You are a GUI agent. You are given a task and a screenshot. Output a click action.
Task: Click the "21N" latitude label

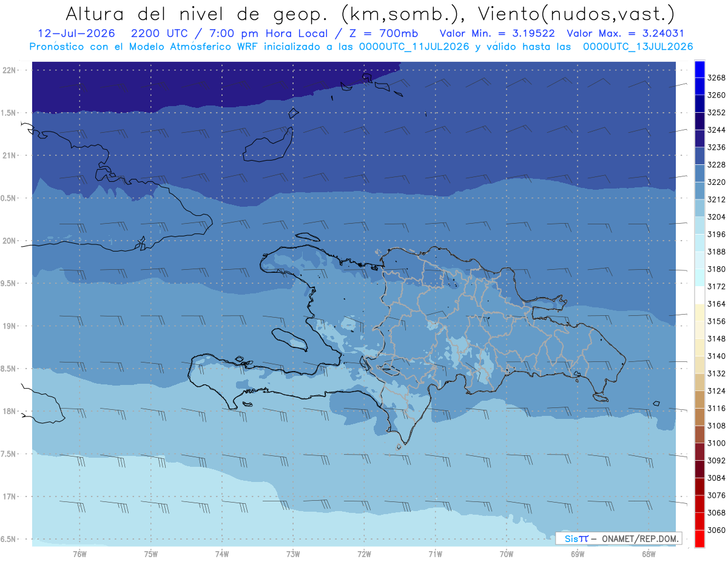pyautogui.click(x=10, y=155)
